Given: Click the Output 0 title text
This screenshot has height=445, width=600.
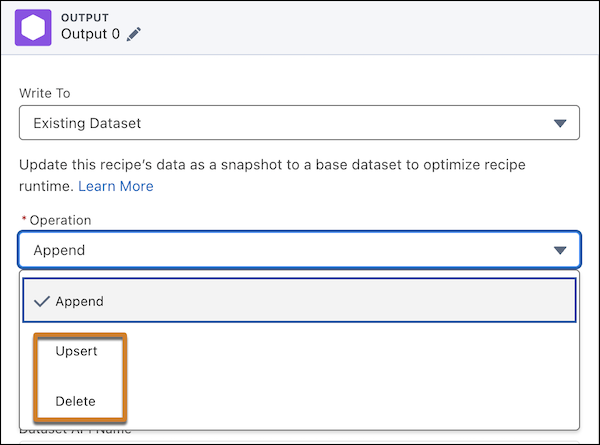Looking at the screenshot, I should pyautogui.click(x=90, y=34).
